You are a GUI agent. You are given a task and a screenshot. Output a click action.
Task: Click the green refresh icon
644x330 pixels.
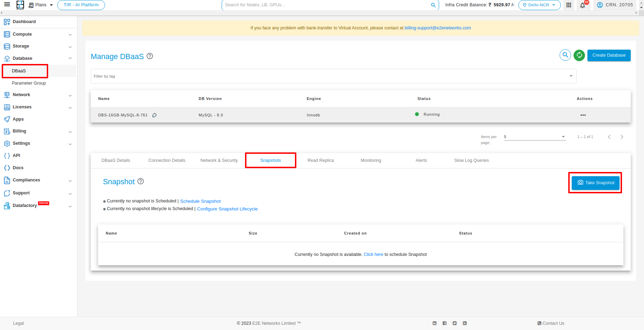coord(579,55)
